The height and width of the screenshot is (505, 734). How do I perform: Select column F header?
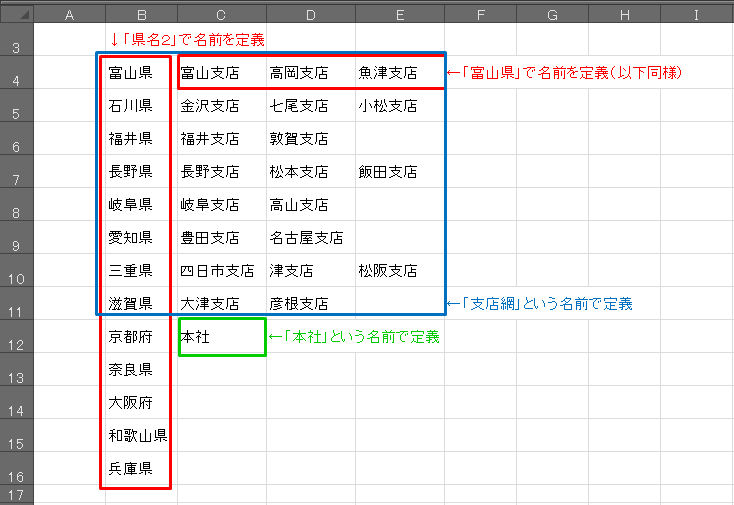coord(480,15)
